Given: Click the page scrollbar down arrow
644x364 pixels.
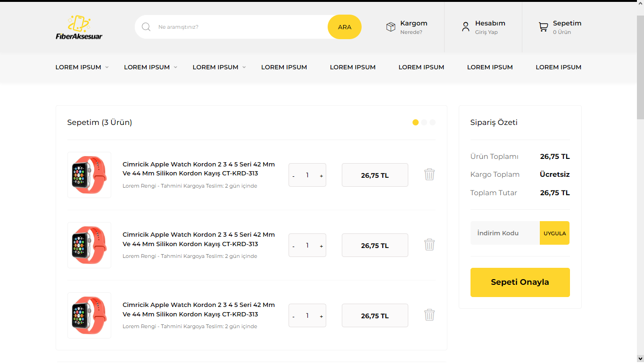Looking at the screenshot, I should pyautogui.click(x=640, y=359).
